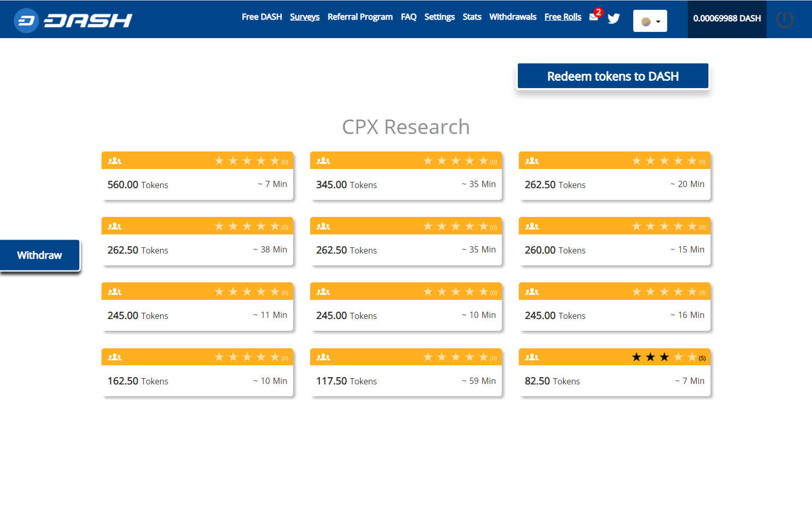The width and height of the screenshot is (812, 507).
Task: Open the 260.00 Tokens survey
Action: coord(615,241)
